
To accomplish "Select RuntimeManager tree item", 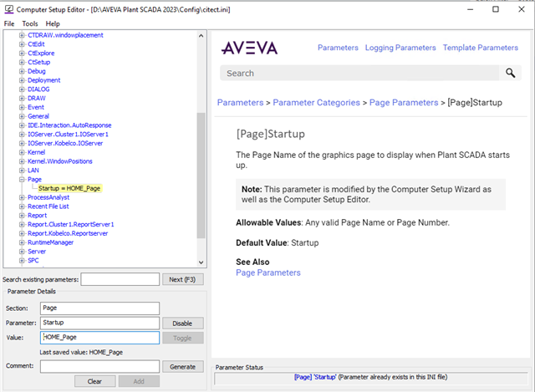I will coord(50,242).
